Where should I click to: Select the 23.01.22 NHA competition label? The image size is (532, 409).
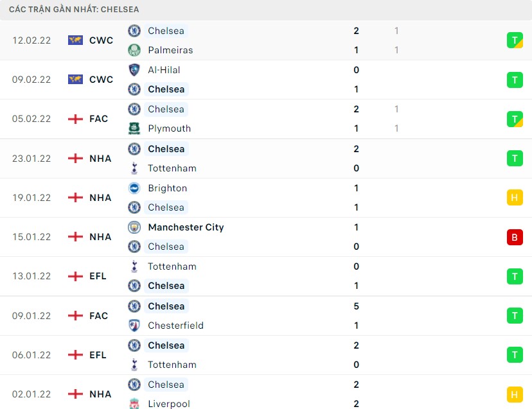pyautogui.click(x=100, y=159)
